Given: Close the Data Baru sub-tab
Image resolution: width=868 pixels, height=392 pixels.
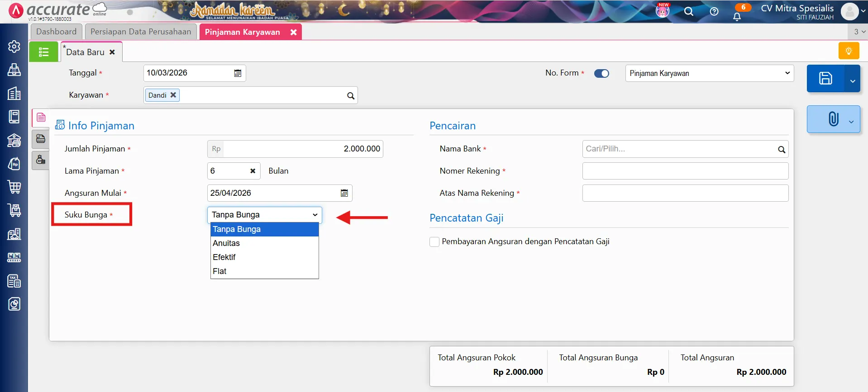Looking at the screenshot, I should [112, 52].
